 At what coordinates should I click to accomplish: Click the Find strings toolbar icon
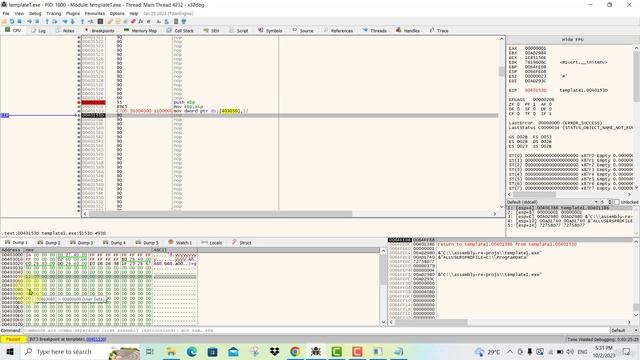coord(159,21)
